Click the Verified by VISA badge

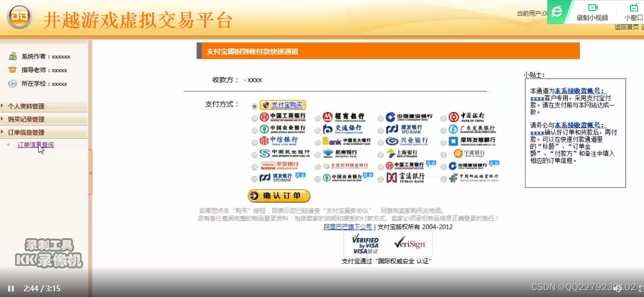tap(365, 244)
